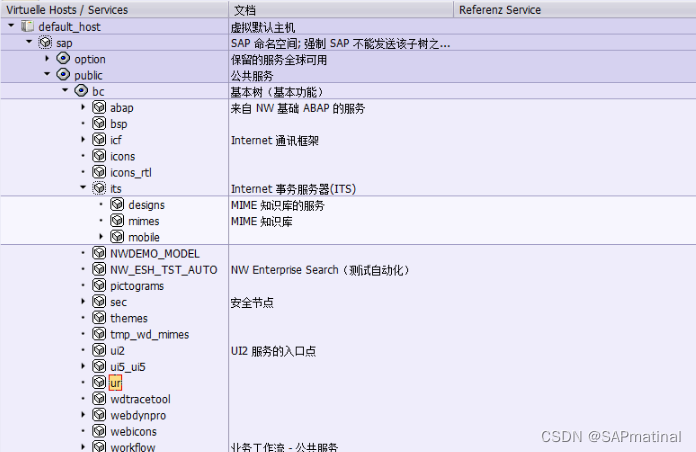Image resolution: width=696 pixels, height=452 pixels.
Task: Select the webicons service label
Action: [134, 432]
